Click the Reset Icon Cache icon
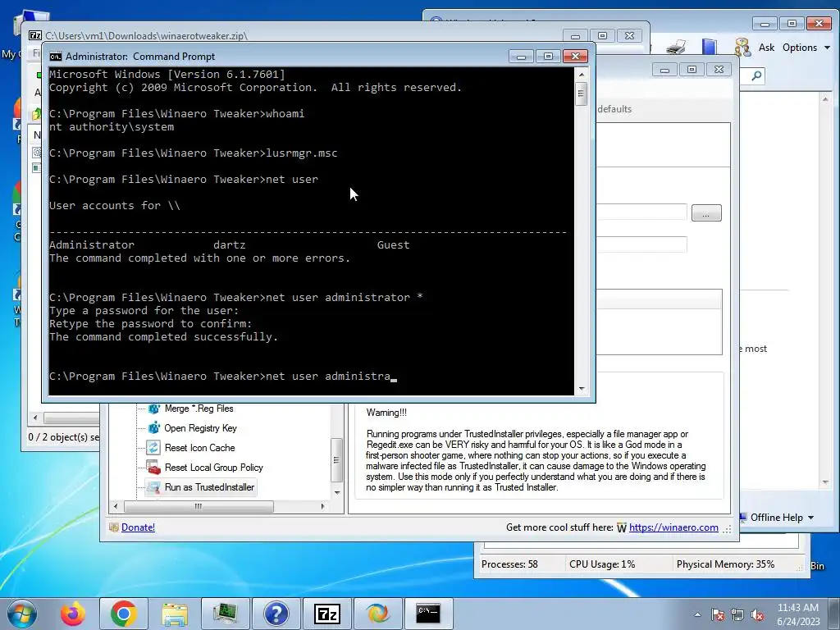 coord(153,447)
